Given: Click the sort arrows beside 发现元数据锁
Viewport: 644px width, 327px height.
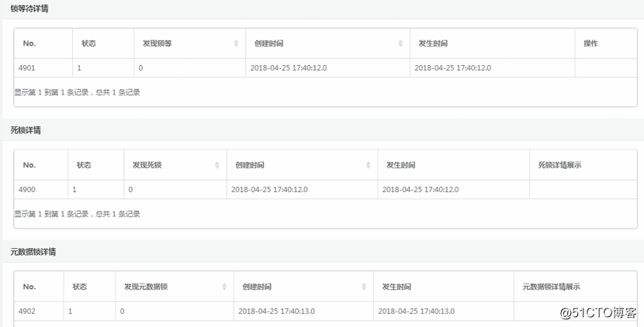Looking at the screenshot, I should coord(225,287).
